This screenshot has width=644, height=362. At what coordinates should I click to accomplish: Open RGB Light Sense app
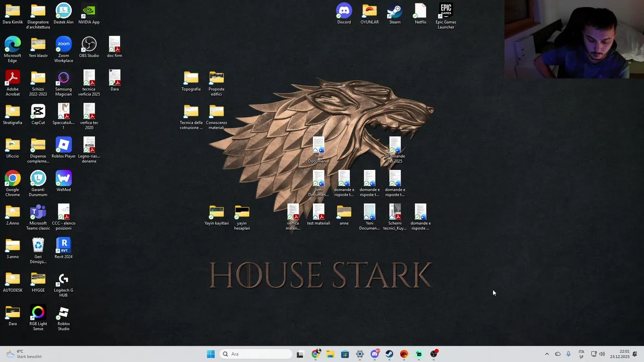coord(38,318)
